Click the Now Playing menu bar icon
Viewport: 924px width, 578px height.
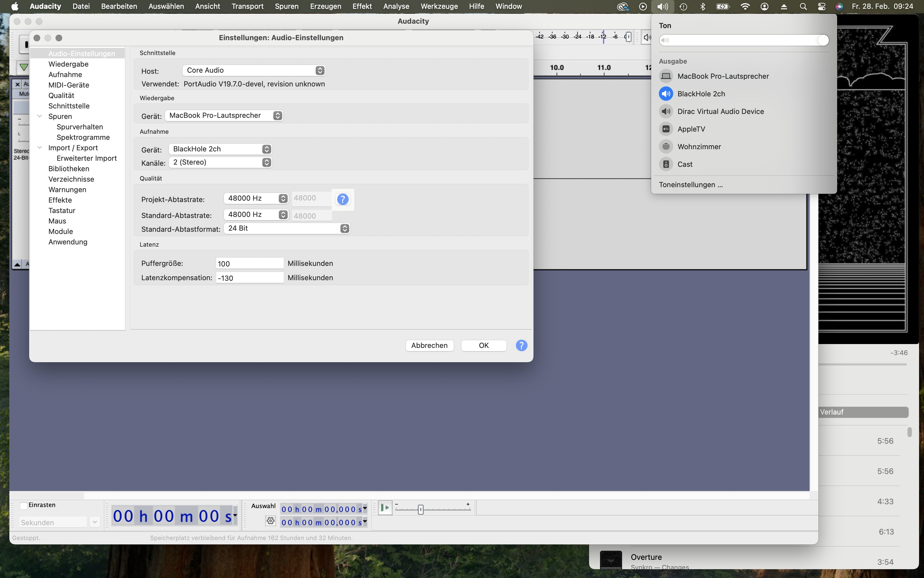(643, 7)
